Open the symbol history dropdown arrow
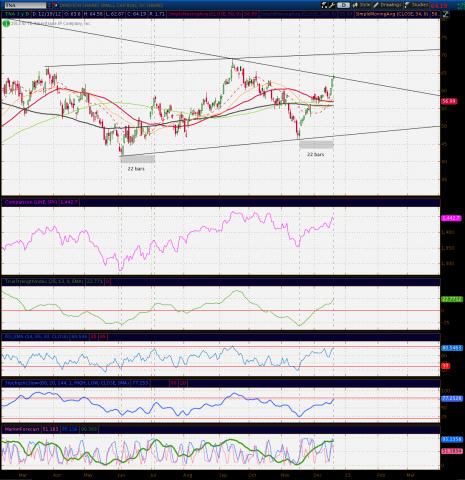This screenshot has height=480, width=465. (x=49, y=5)
